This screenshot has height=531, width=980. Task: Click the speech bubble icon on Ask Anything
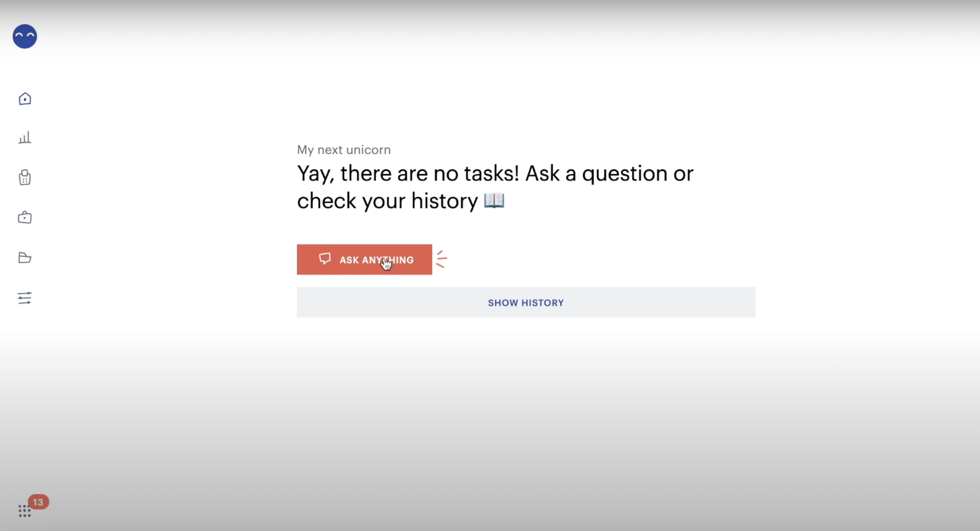(324, 259)
